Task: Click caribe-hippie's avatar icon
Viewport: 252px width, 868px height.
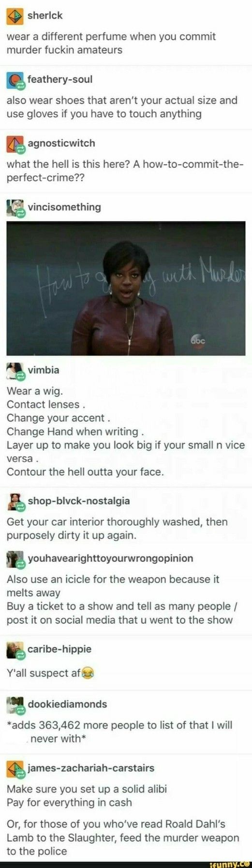Action: [x=15, y=650]
